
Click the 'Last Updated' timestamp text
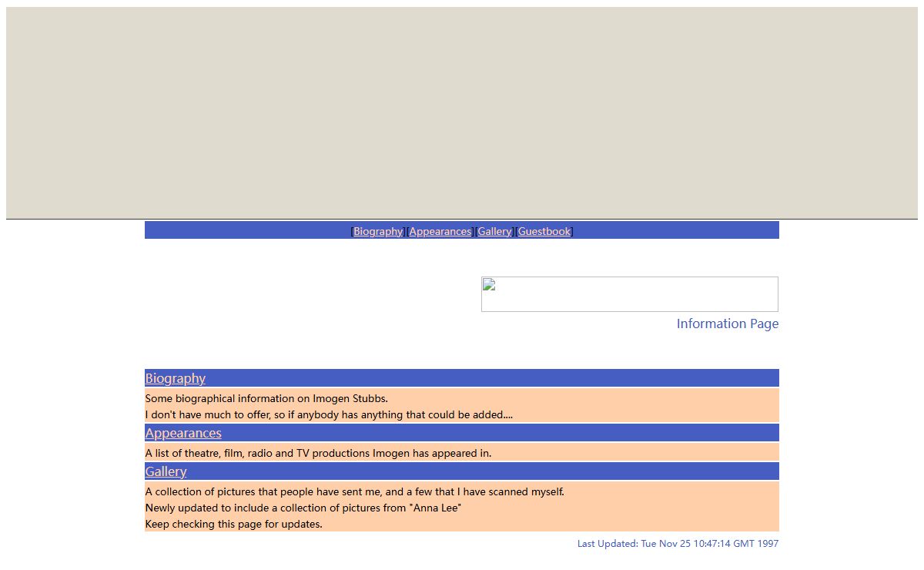(x=678, y=544)
